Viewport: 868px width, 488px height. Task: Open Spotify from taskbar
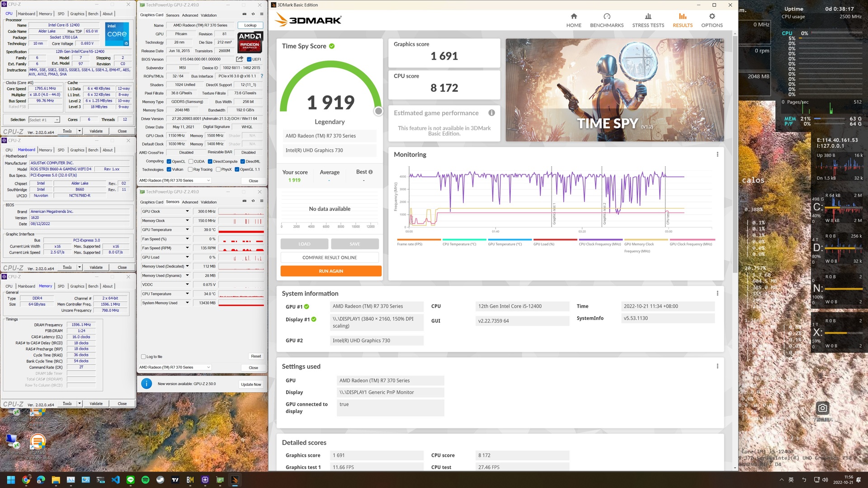[145, 480]
